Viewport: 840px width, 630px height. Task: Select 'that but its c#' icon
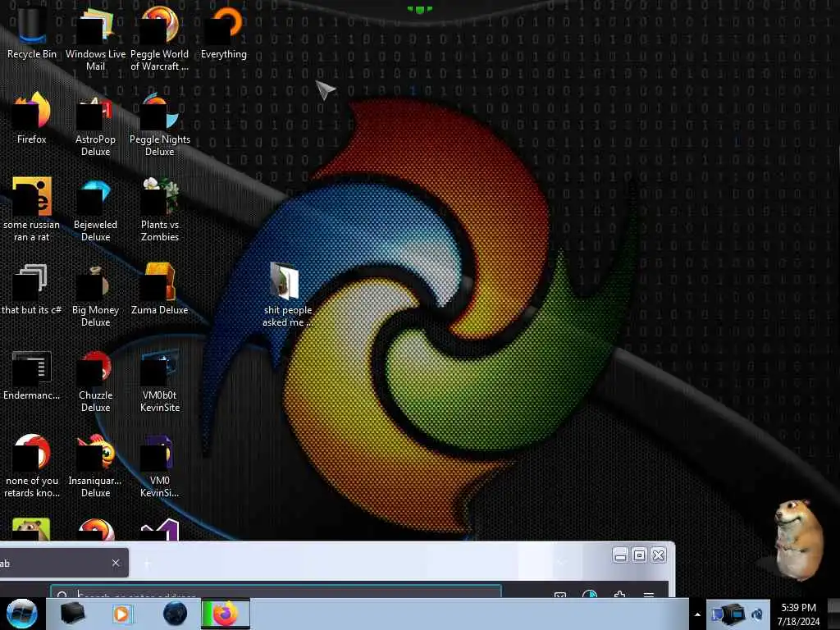32,290
